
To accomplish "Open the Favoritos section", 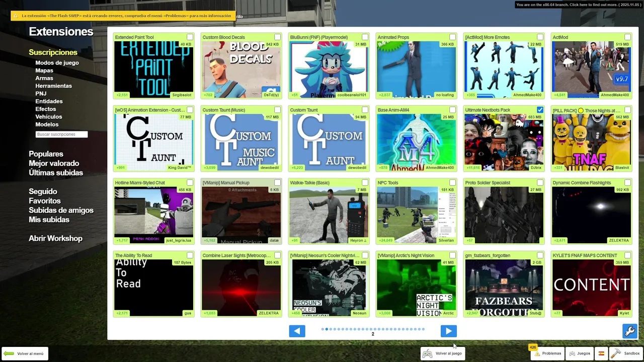I will pos(45,201).
